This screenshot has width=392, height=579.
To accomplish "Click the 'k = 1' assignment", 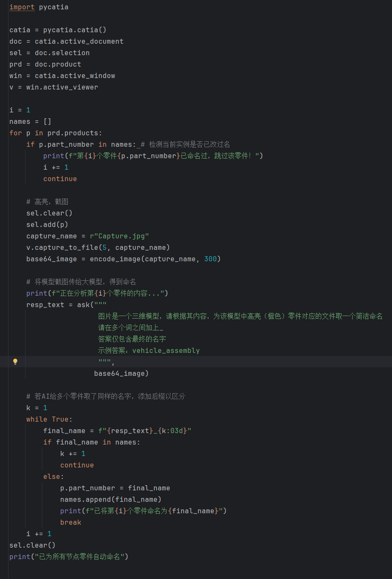I will coord(36,408).
